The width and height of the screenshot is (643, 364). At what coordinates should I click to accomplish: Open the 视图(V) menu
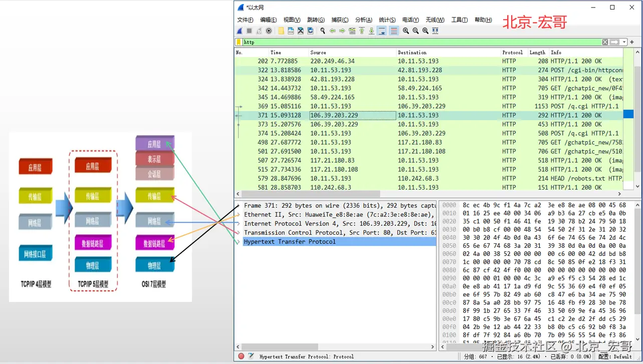(x=292, y=20)
